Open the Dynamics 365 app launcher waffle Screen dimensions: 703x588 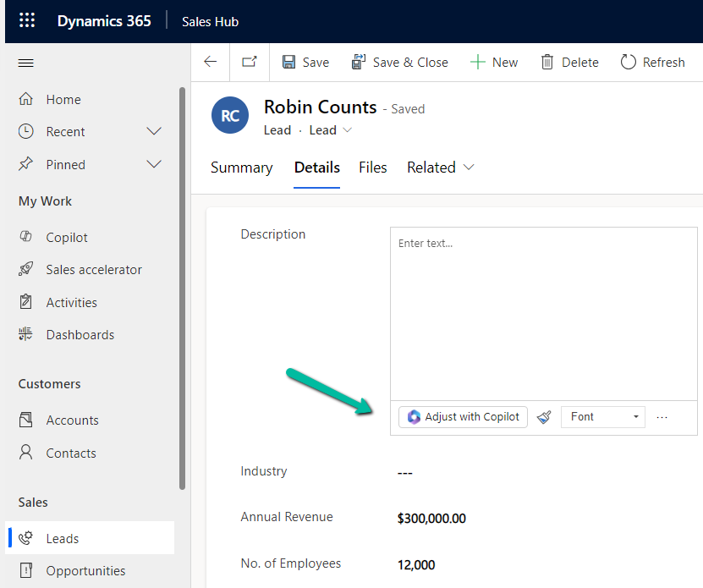26,19
